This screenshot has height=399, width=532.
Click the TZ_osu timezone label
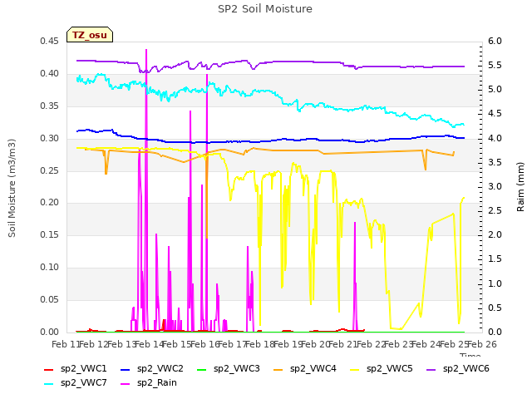[x=90, y=35]
